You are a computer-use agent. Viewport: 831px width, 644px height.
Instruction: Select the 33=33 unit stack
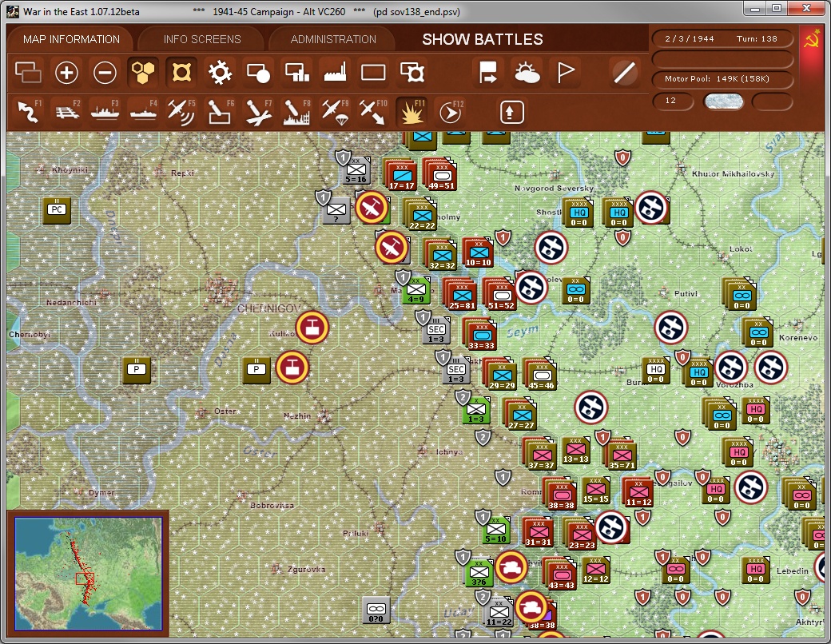(480, 334)
